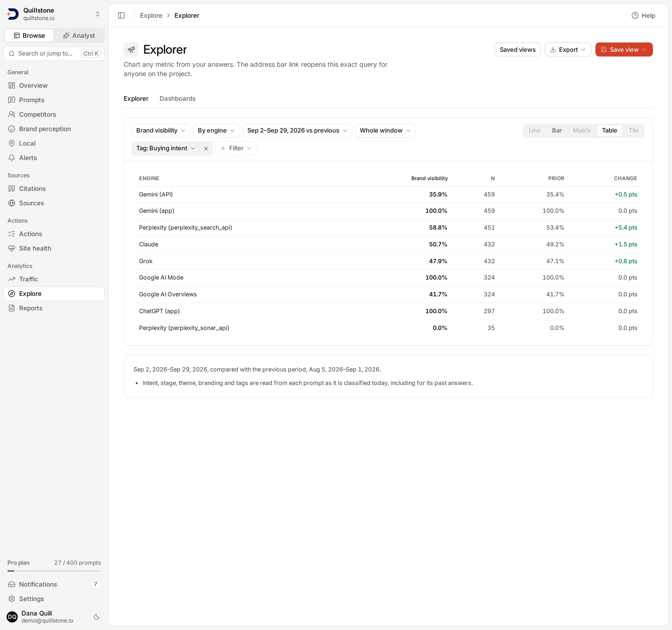The image size is (672, 630).
Task: Select Tile view
Action: tap(633, 131)
